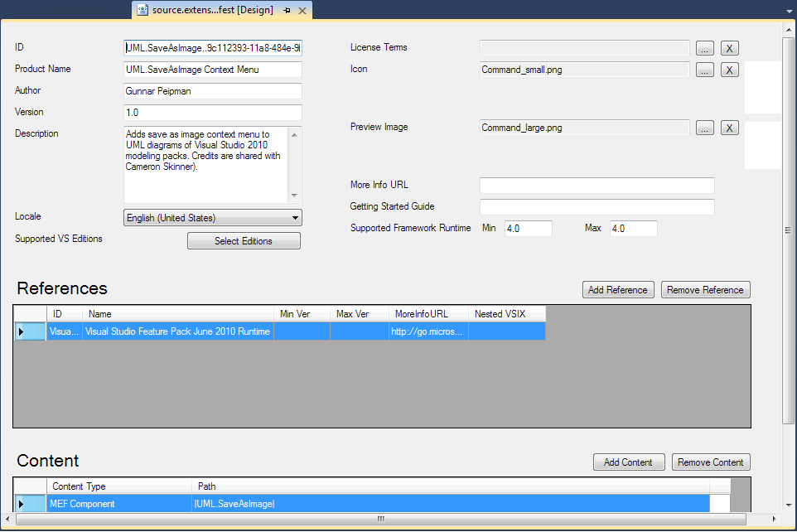Click the Nested VSIX column header

tap(507, 314)
